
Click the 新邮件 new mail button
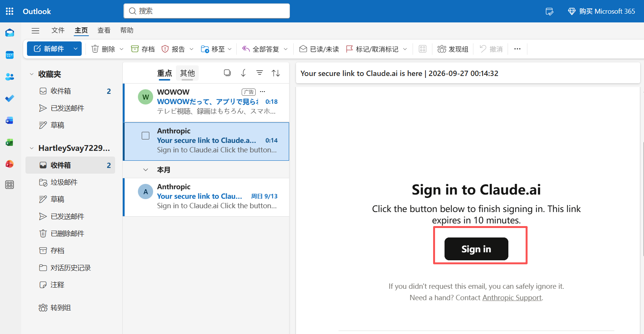pos(49,49)
